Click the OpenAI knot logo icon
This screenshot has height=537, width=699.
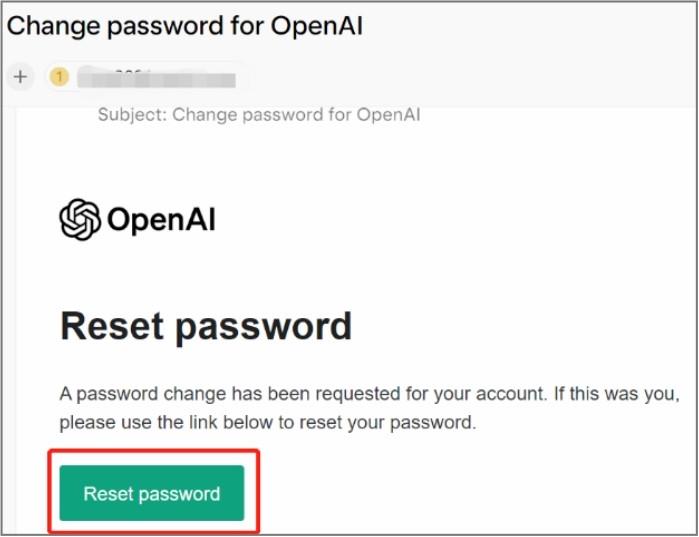(x=80, y=219)
